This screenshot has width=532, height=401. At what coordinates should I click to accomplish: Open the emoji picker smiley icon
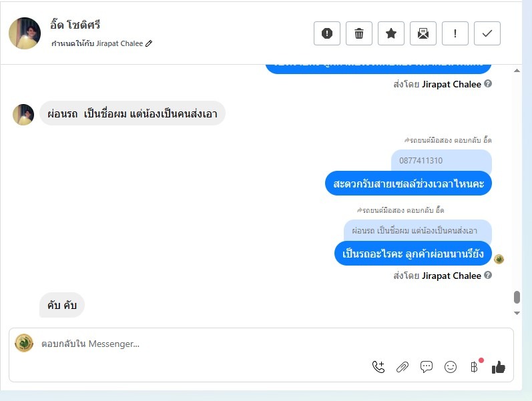pos(451,367)
